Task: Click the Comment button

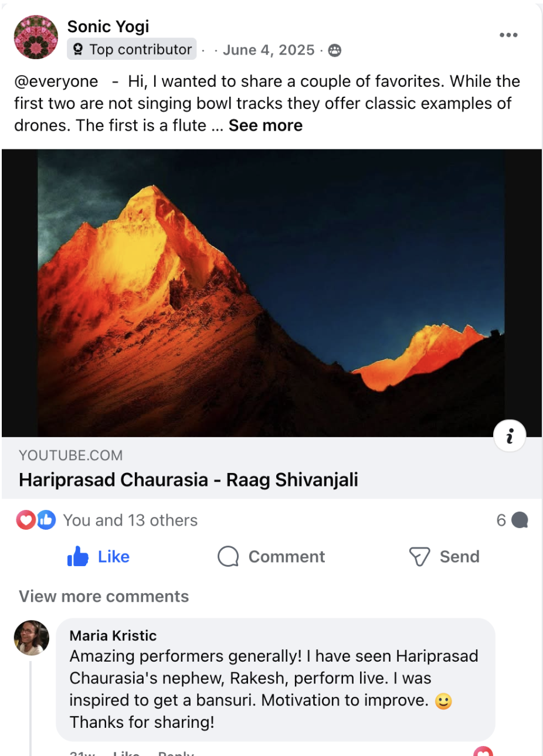Action: point(271,557)
